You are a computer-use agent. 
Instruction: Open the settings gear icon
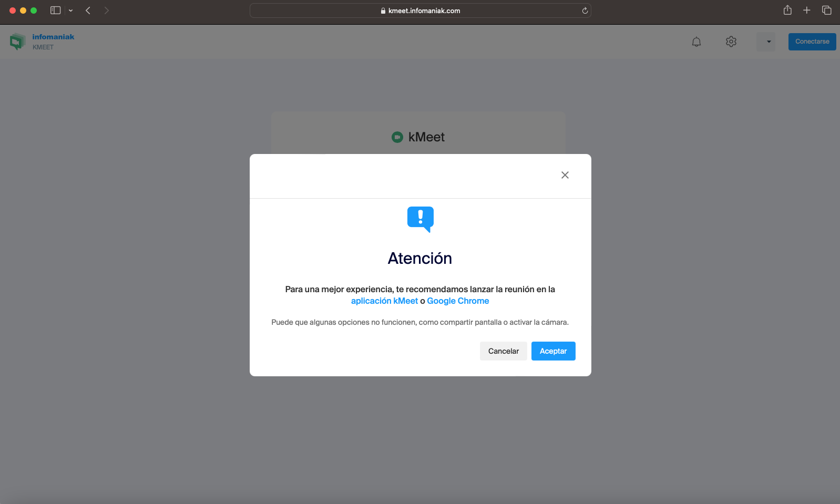point(731,42)
